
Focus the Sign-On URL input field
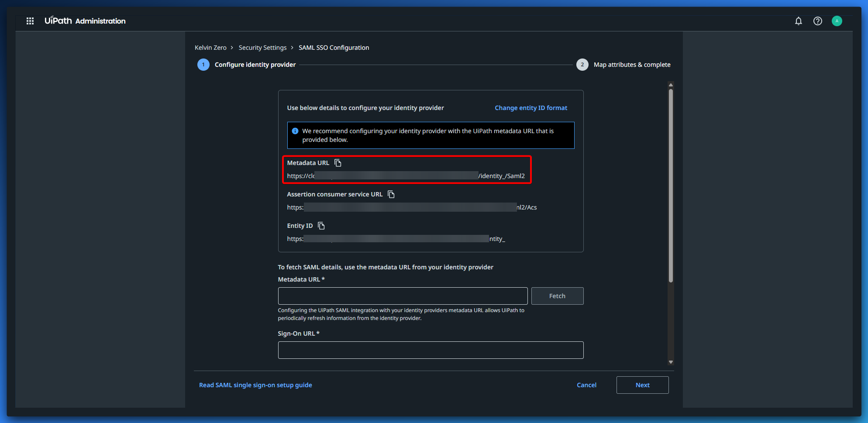point(431,350)
